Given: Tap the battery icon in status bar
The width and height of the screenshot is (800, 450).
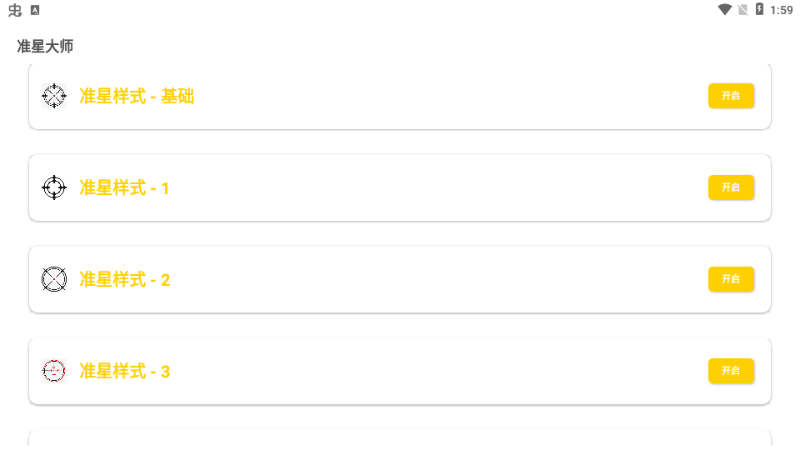Looking at the screenshot, I should 759,10.
